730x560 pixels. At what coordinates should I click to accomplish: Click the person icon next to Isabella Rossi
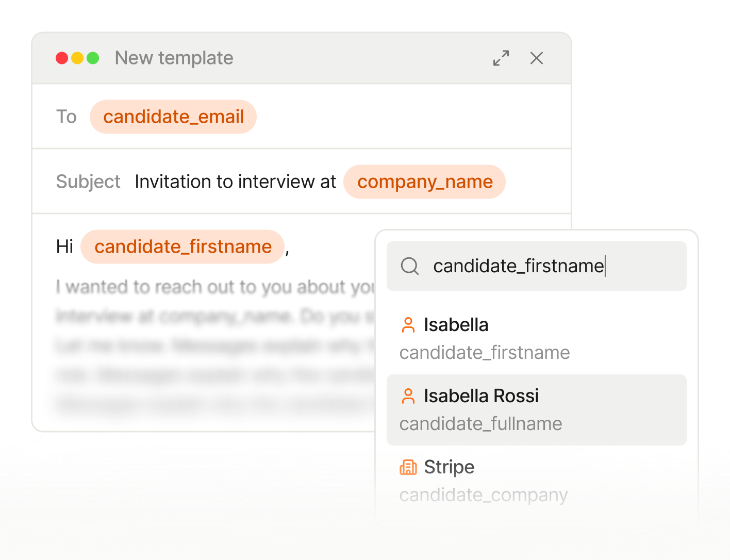tap(409, 396)
